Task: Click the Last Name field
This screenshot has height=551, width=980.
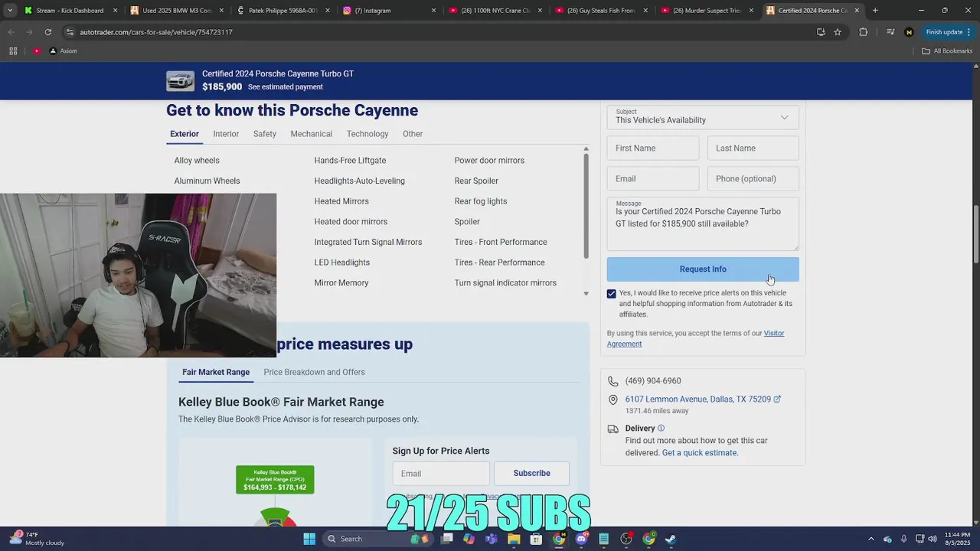Action: coord(753,148)
